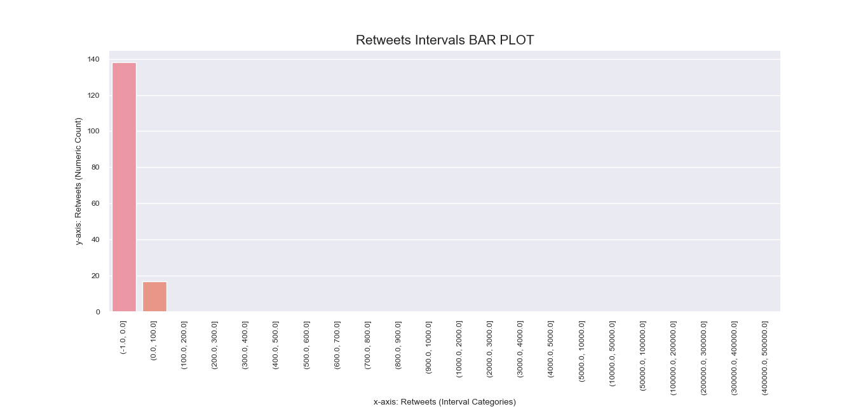Click the 140 y-axis tick label

tap(93, 59)
